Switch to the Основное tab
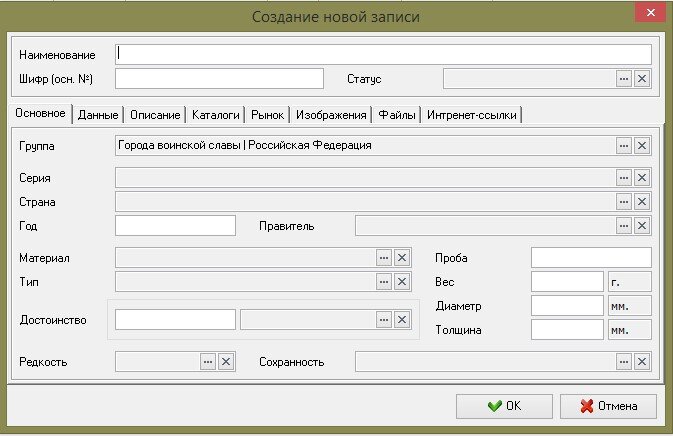This screenshot has height=436, width=673. pyautogui.click(x=41, y=114)
